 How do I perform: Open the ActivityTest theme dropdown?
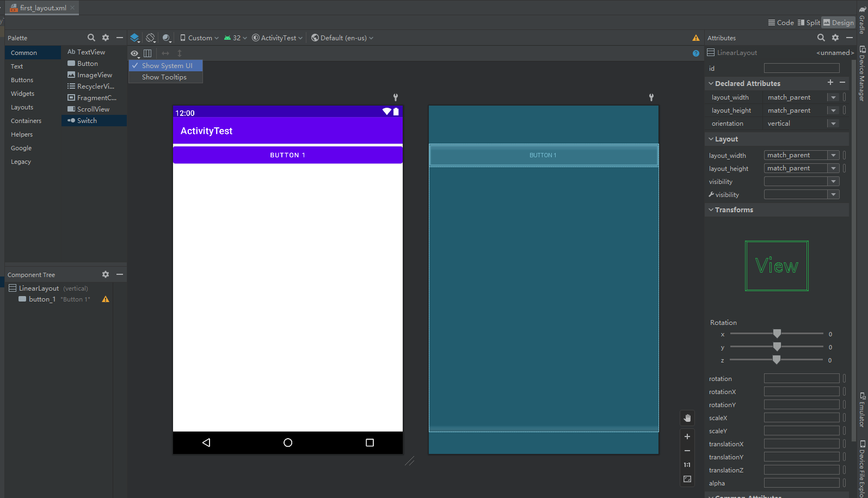point(277,38)
